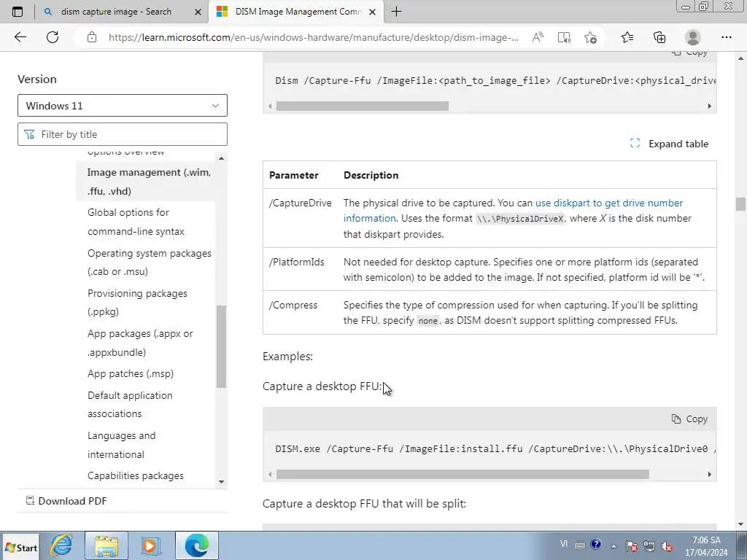
Task: Open the user profile avatar
Action: click(693, 37)
